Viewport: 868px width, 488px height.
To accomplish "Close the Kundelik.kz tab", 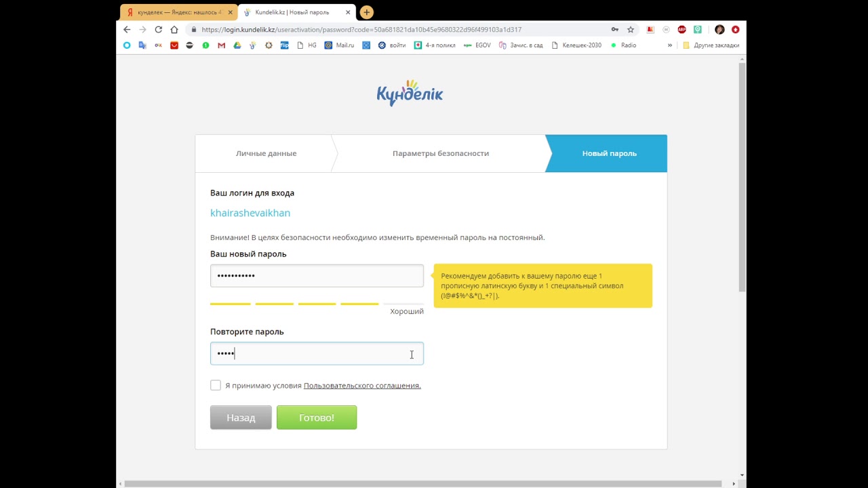I will click(349, 12).
